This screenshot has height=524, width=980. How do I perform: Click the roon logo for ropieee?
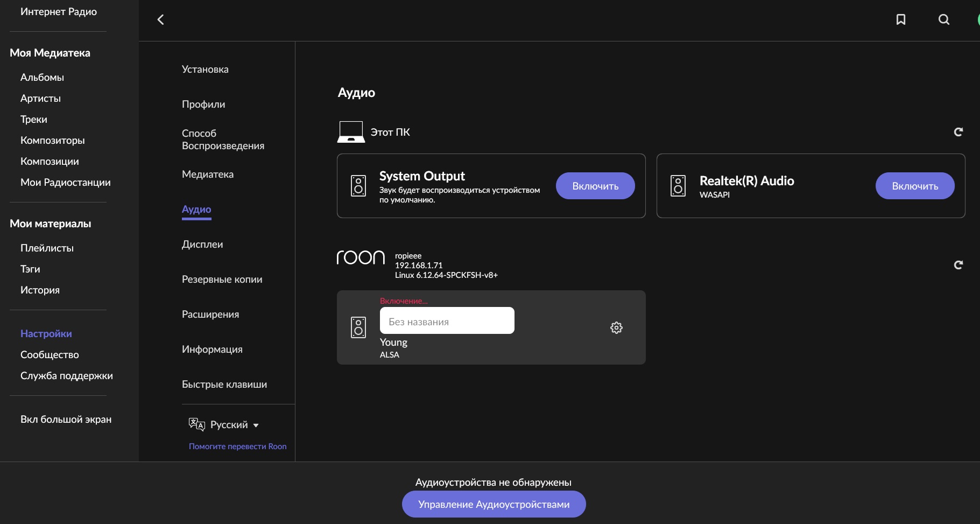(361, 257)
